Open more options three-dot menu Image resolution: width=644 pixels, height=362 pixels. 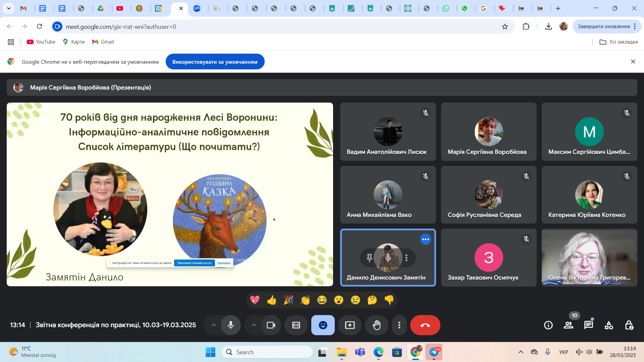coord(399,325)
